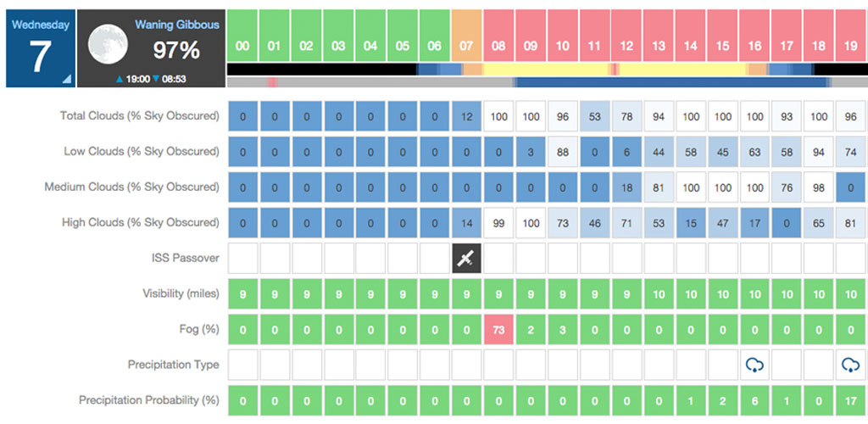Select the 12 hour column header

point(626,35)
